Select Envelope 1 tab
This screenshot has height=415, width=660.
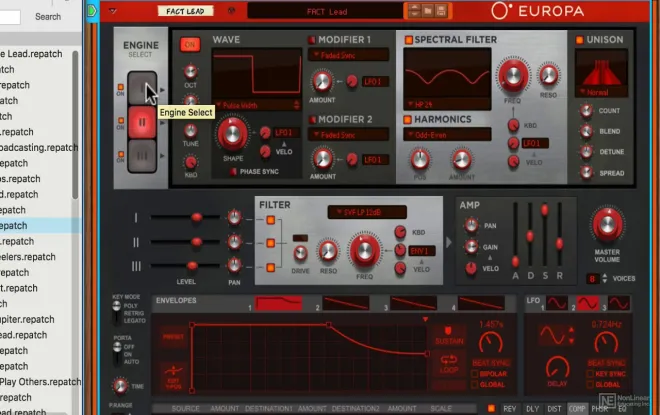pyautogui.click(x=278, y=303)
